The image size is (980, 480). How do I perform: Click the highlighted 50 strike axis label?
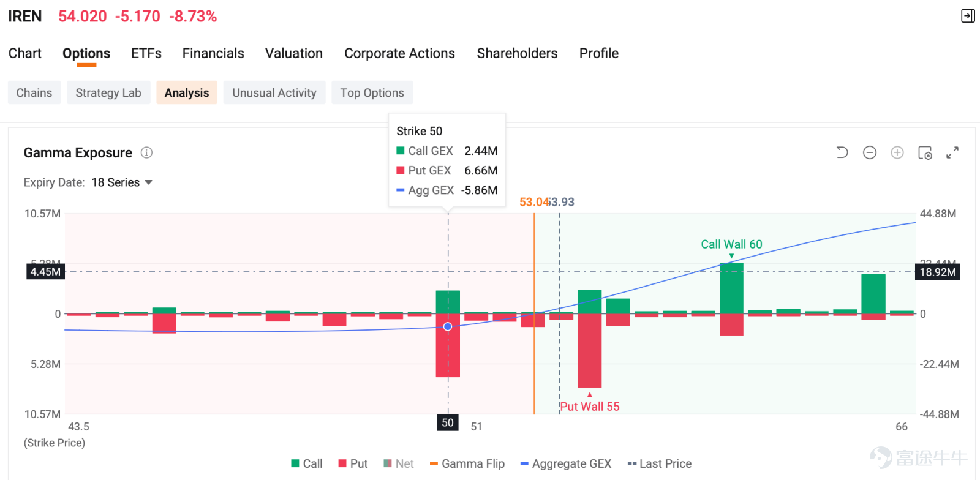click(x=448, y=422)
